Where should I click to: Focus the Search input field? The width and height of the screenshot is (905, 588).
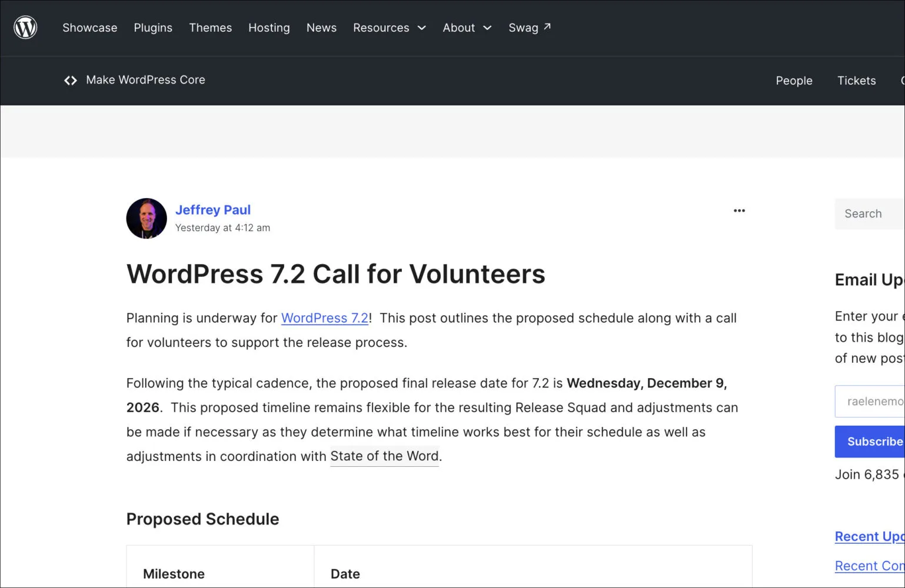[x=870, y=214]
